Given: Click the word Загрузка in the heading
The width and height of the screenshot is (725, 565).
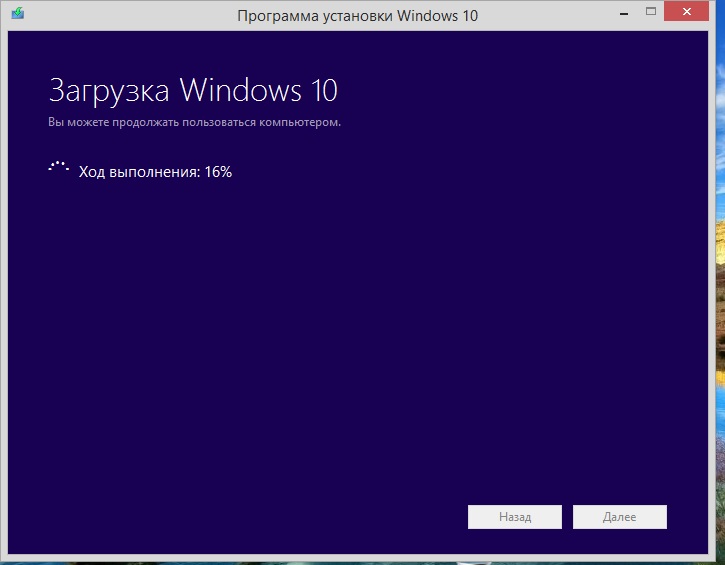Looking at the screenshot, I should point(110,91).
